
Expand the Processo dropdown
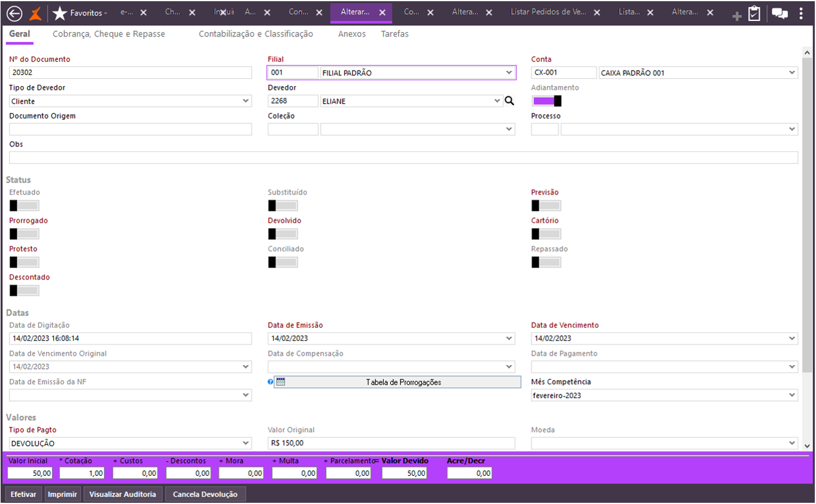[x=793, y=129]
